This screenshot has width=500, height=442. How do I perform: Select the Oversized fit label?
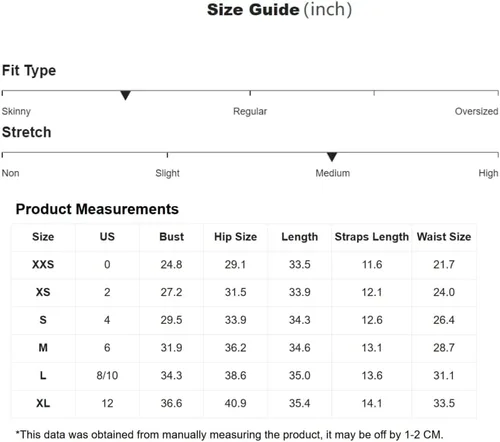(x=476, y=111)
